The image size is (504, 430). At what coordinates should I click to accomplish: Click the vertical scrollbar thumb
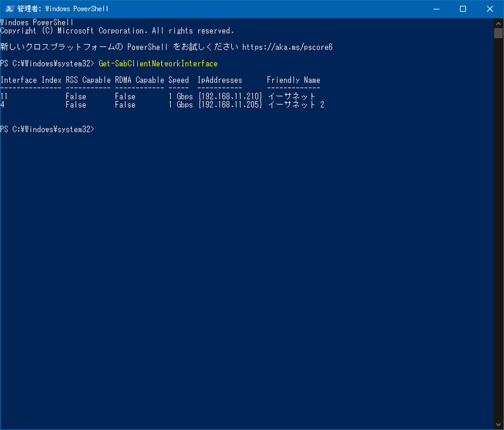point(498,34)
